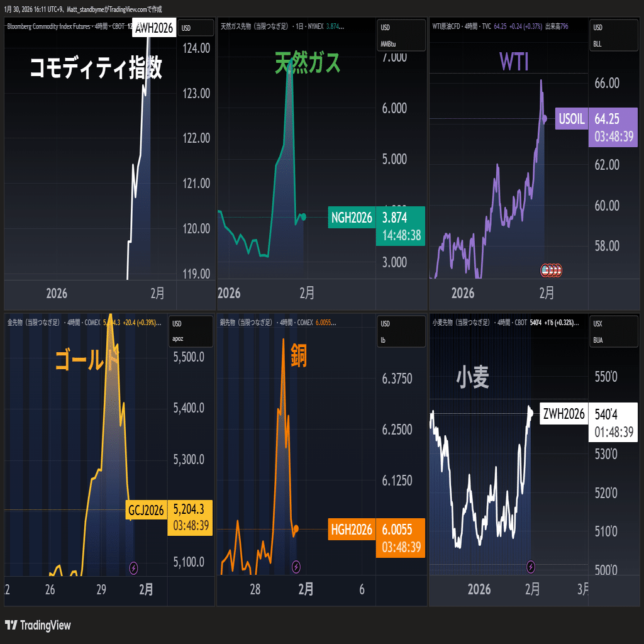
Task: Click the US flag event icons in the WTI chart
Action: point(551,270)
